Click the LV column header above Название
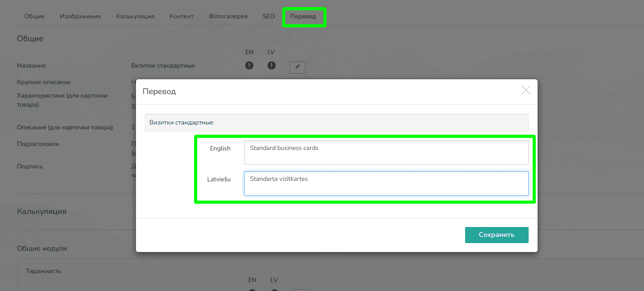Image resolution: width=644 pixels, height=291 pixels. 271,52
